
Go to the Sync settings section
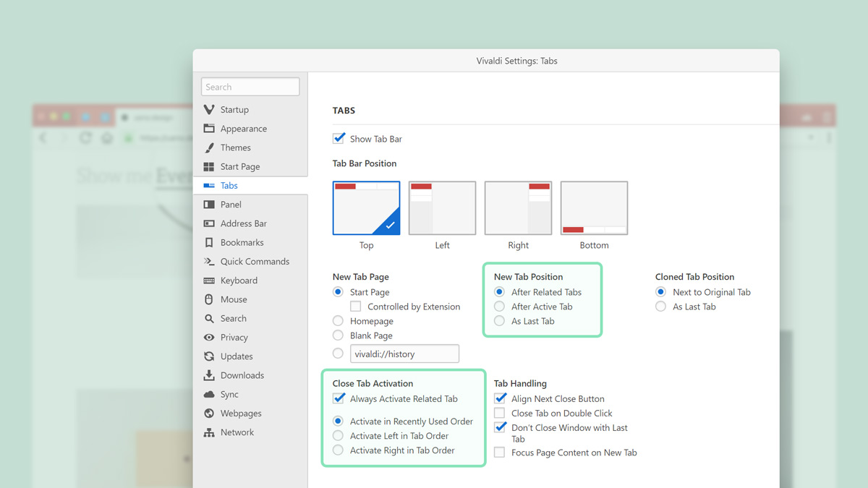(250, 394)
